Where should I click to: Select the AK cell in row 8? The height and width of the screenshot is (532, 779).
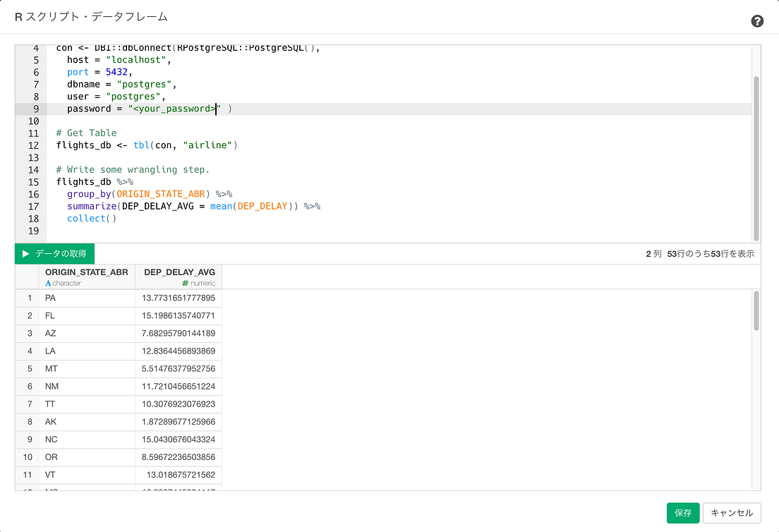pyautogui.click(x=87, y=422)
